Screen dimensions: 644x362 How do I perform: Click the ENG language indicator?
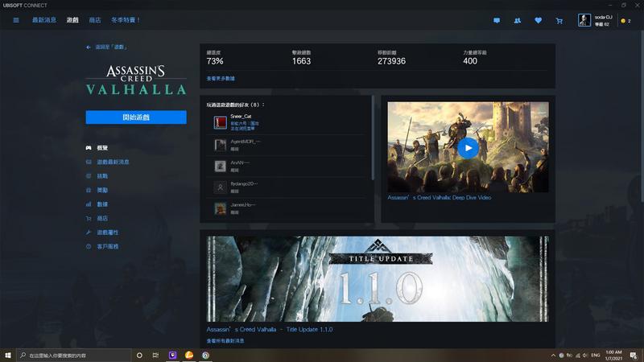click(596, 356)
